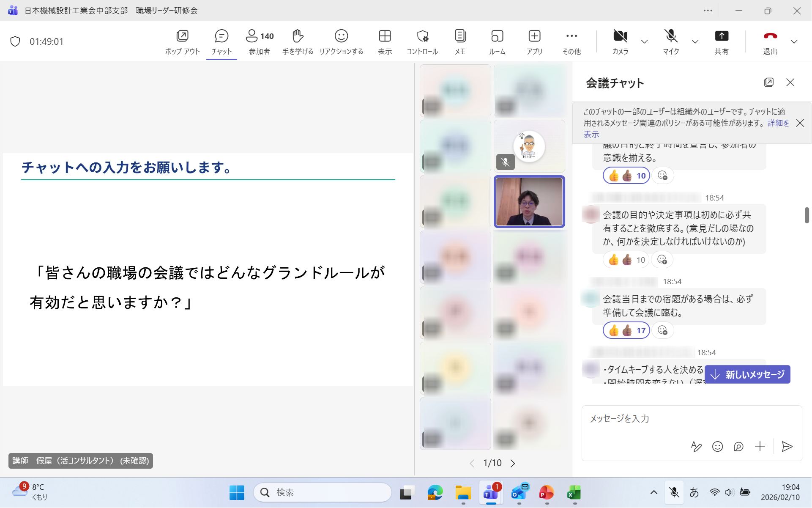Click the Share (共有) screen icon

(721, 41)
